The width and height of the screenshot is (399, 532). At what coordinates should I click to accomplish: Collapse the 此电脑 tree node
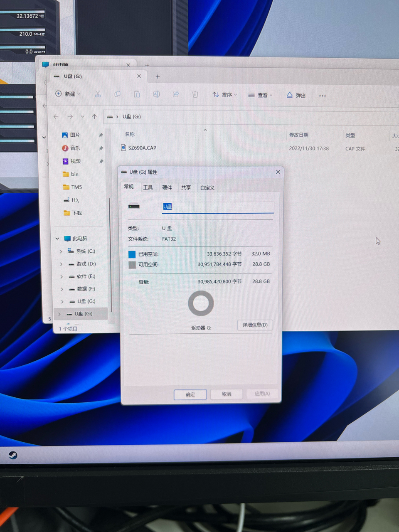click(57, 238)
